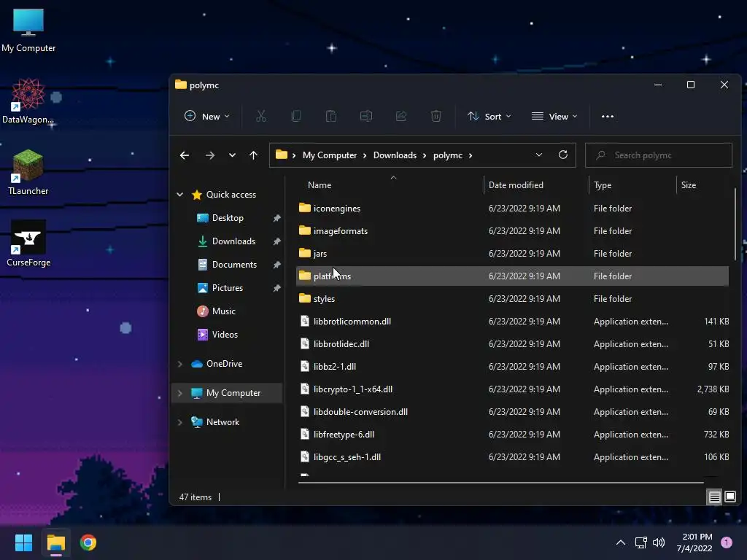Select the jars folder
This screenshot has height=560, width=747.
pyautogui.click(x=512, y=253)
